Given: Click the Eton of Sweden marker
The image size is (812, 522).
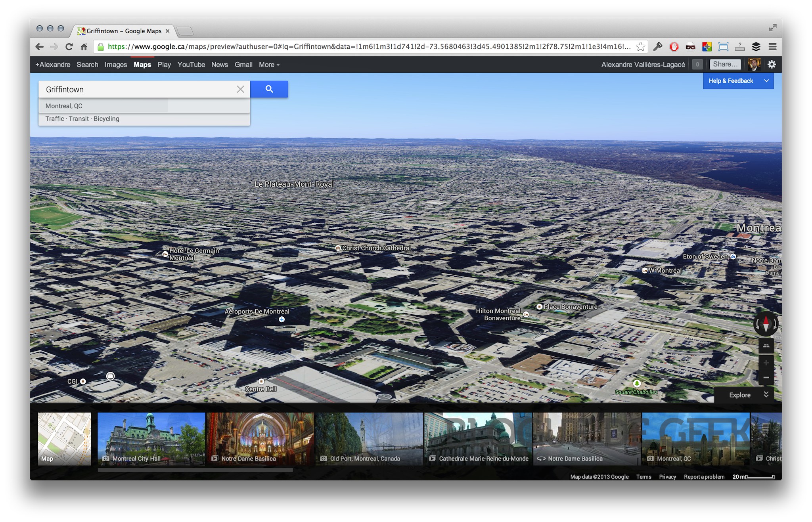Looking at the screenshot, I should [x=733, y=256].
